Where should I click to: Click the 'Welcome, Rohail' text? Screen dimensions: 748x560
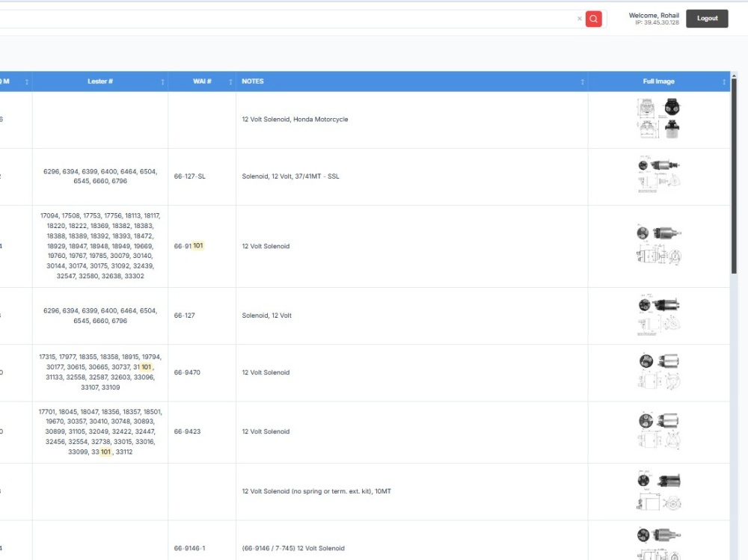654,15
